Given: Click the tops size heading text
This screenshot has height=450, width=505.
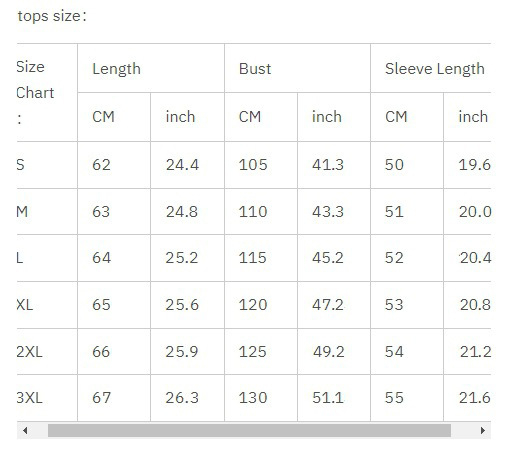Looking at the screenshot, I should click(52, 16).
